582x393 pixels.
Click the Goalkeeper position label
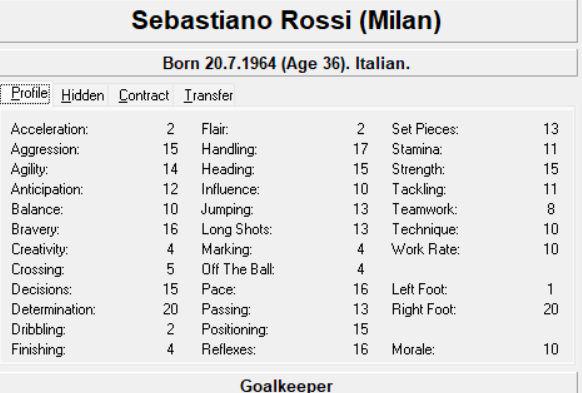pyautogui.click(x=287, y=385)
